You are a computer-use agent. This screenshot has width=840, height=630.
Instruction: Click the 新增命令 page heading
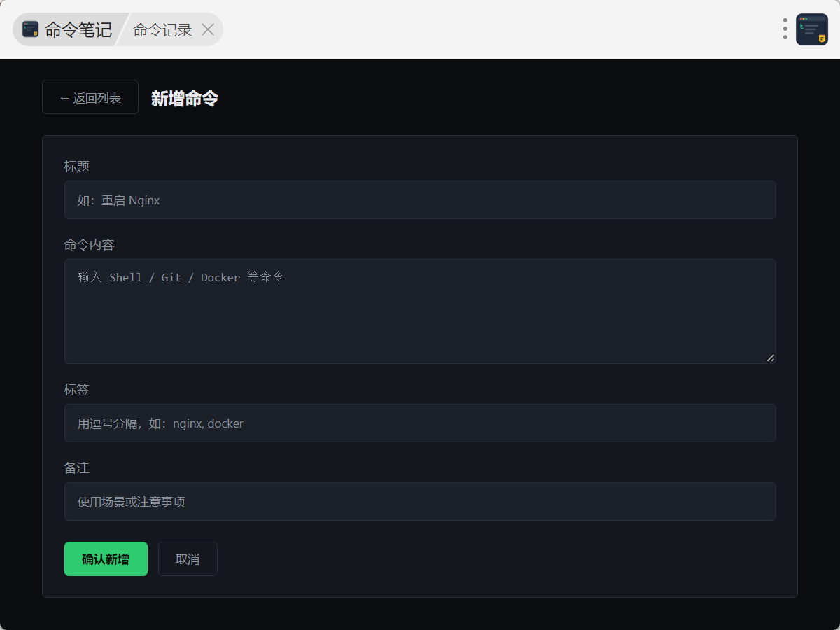point(185,98)
